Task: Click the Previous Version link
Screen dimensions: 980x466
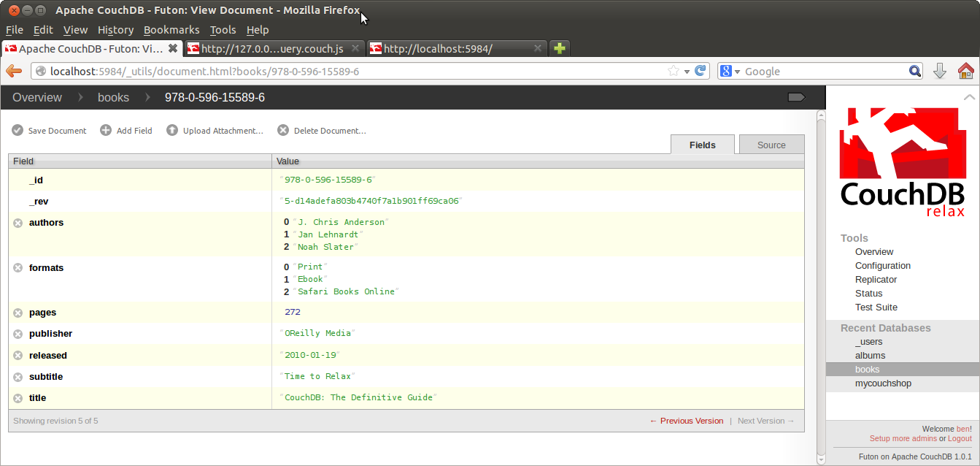Action: click(x=687, y=421)
